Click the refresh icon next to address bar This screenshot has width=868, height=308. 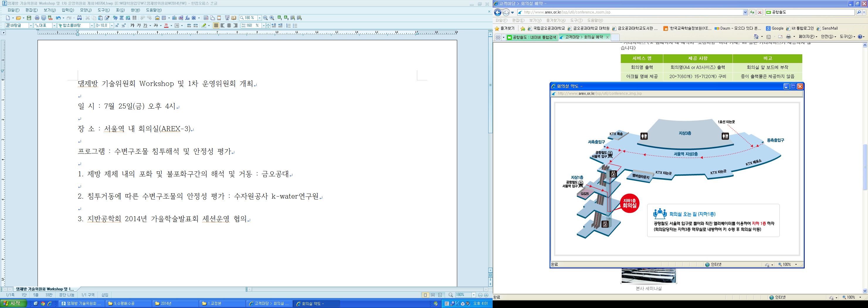point(752,13)
